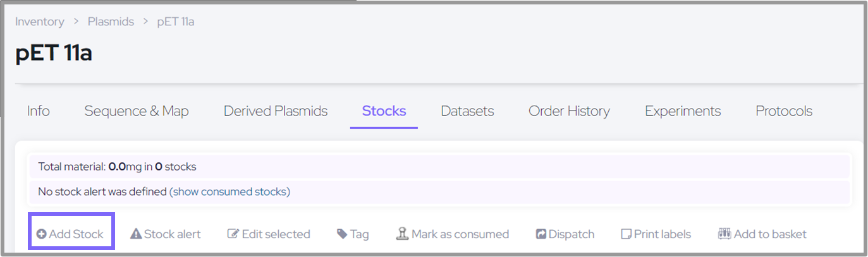
Task: Go to the Datasets tab
Action: point(467,112)
